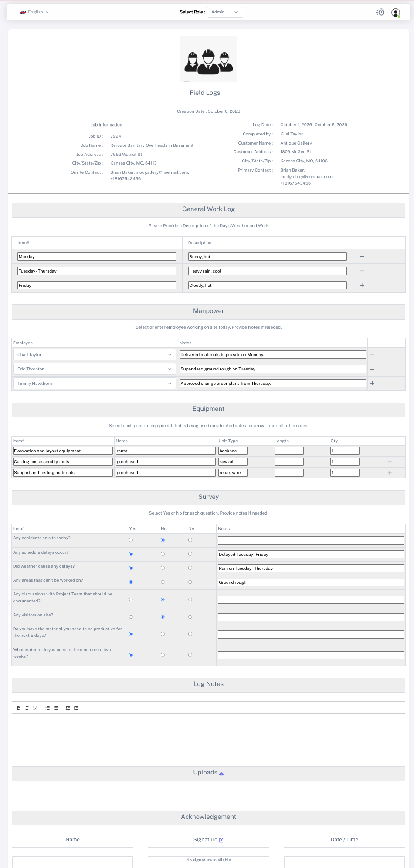414x868 pixels.
Task: Click the Supervised ground rough note field
Action: tap(273, 369)
